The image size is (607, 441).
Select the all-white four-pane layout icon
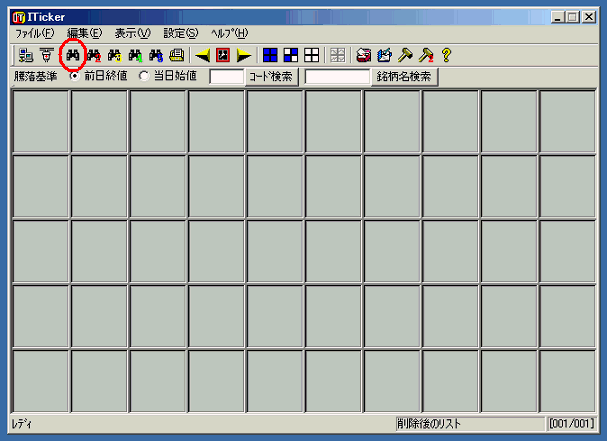click(x=312, y=55)
